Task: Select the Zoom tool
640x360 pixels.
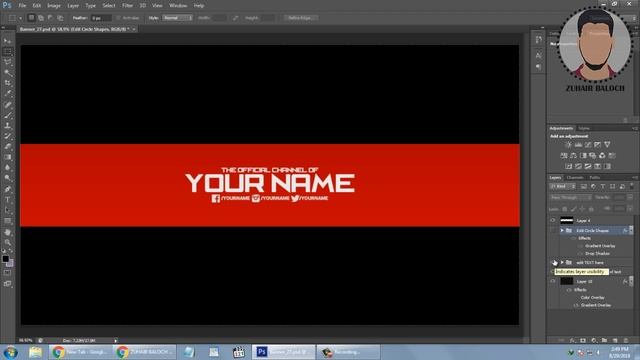Action: tap(7, 242)
